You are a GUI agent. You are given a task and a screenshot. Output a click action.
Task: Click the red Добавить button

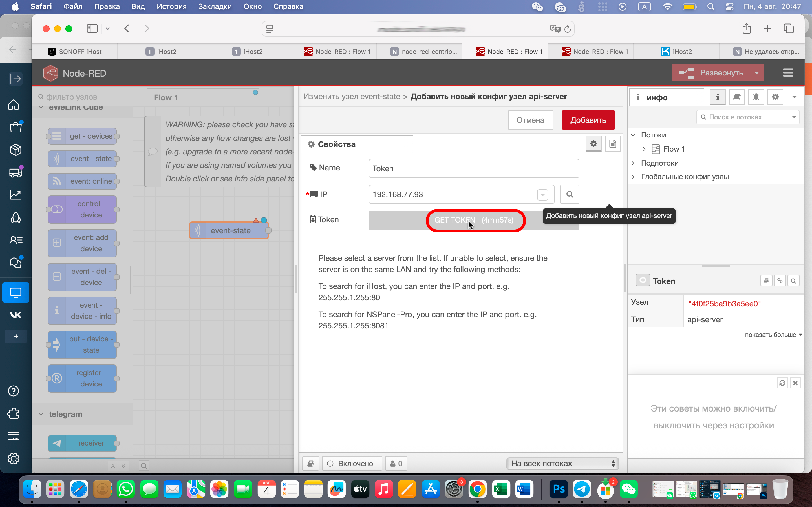tap(588, 120)
